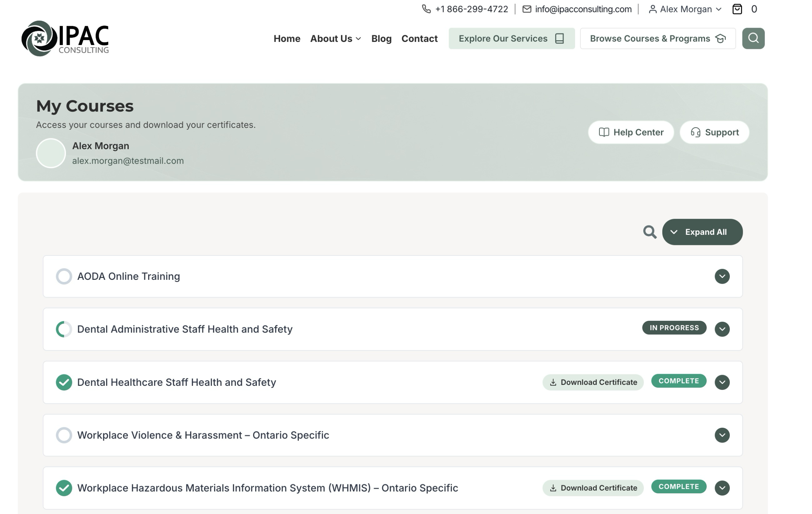Click Workplace Violence & Harassment status circle
812x514 pixels.
64,435
